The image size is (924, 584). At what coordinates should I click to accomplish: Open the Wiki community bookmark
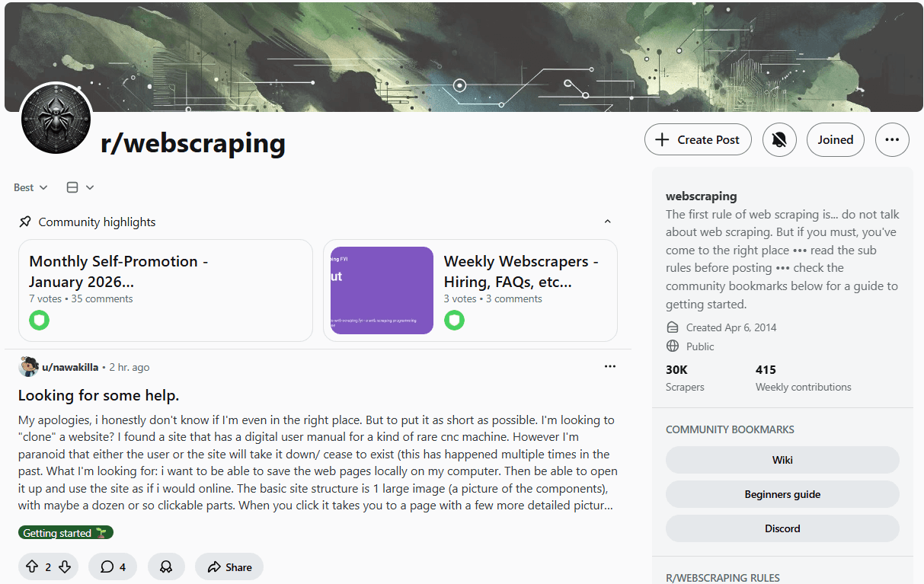click(x=782, y=459)
